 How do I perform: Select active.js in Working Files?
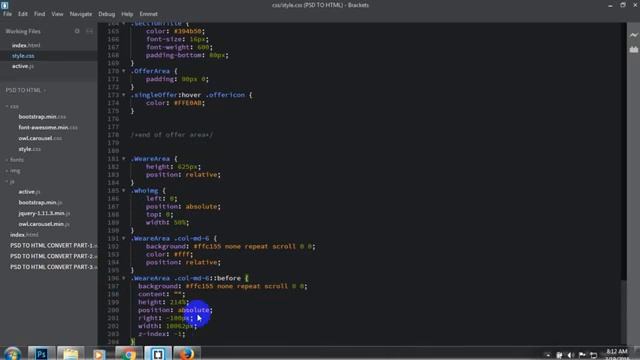[x=23, y=66]
